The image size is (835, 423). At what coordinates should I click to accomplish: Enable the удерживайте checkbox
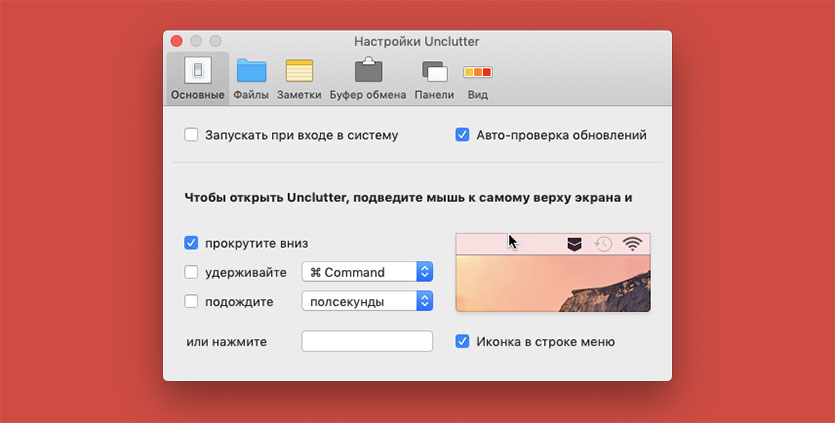[x=191, y=272]
